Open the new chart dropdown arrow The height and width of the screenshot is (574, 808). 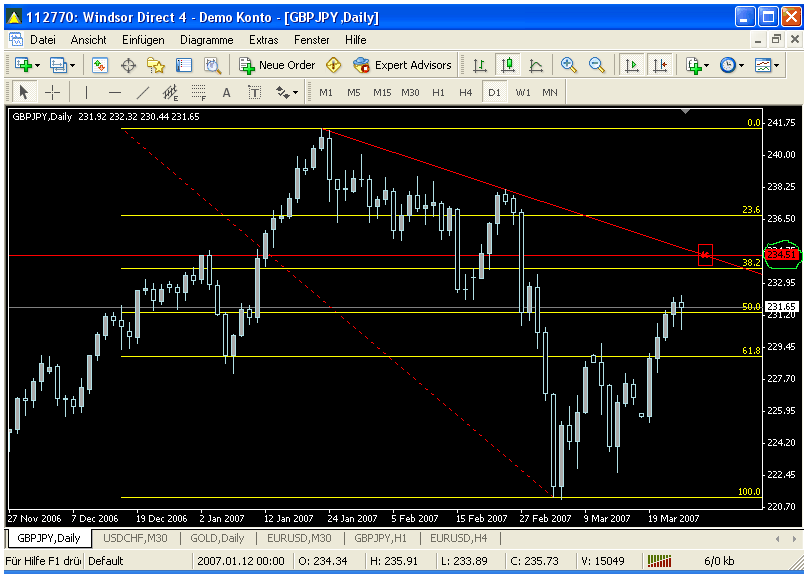(38, 65)
